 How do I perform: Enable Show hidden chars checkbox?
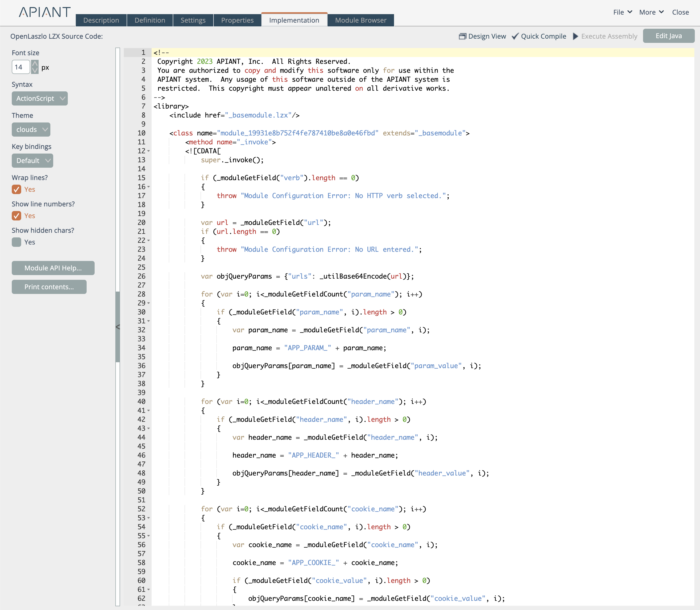[x=16, y=242]
